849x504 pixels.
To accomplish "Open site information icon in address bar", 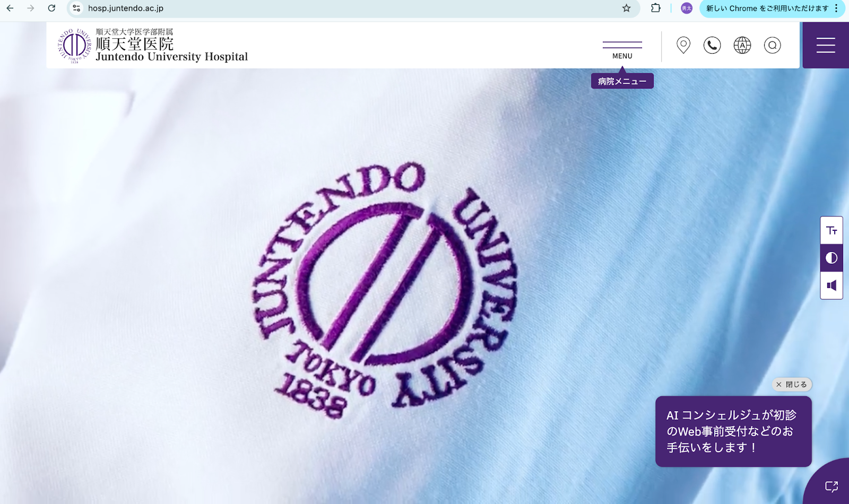I will (x=76, y=8).
